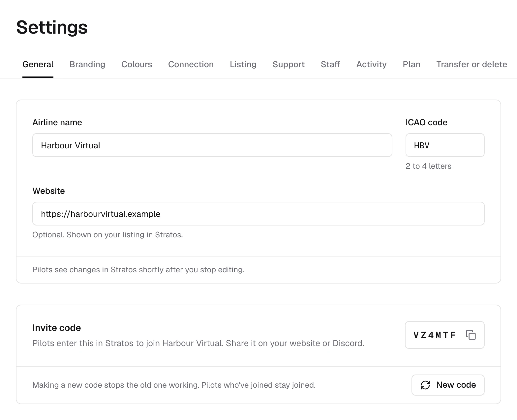This screenshot has width=517, height=420.
Task: Open the General tab
Action: pos(38,64)
